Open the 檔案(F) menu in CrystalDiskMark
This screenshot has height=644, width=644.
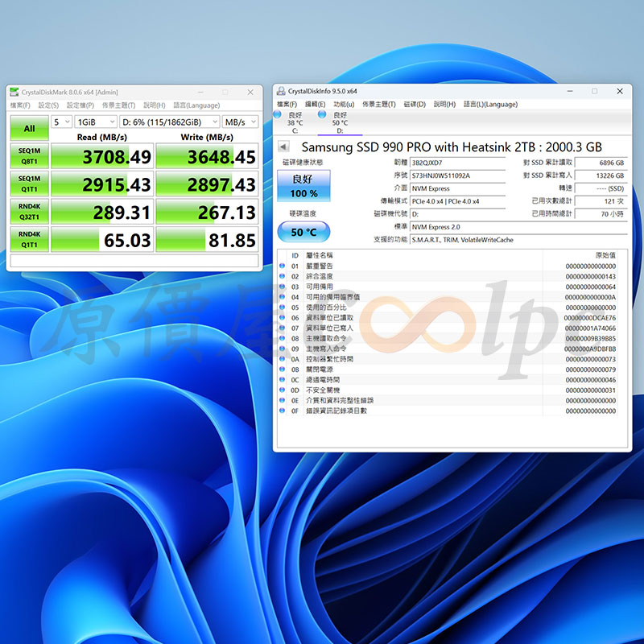pos(20,105)
